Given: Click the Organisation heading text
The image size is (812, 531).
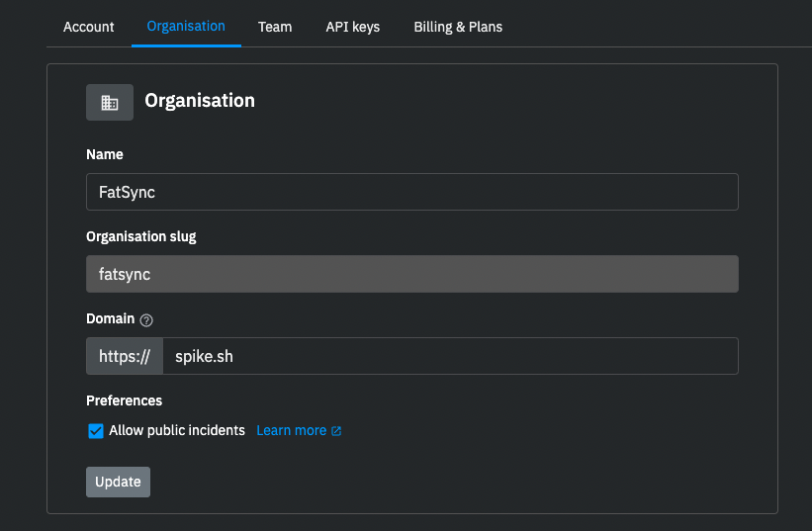Looking at the screenshot, I should pos(200,101).
